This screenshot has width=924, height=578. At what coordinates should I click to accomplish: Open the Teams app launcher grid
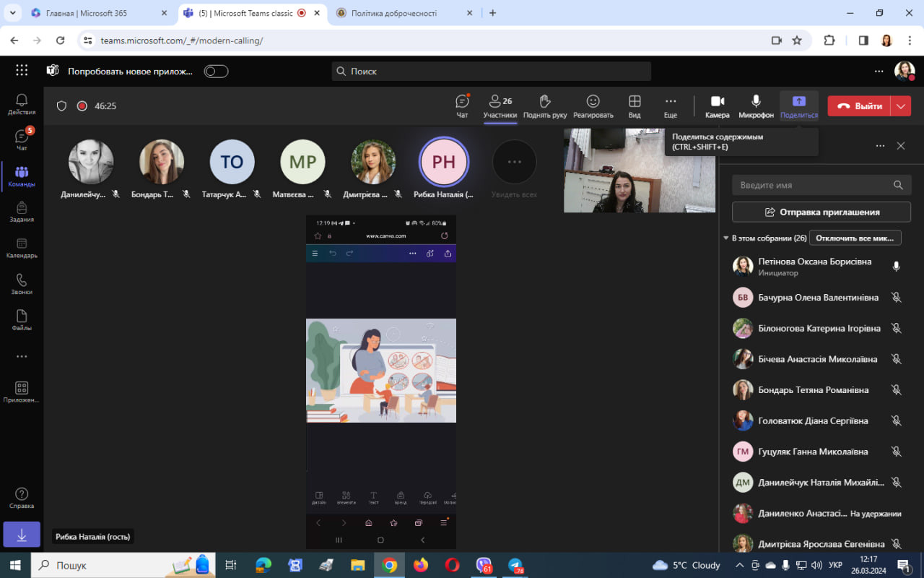pos(22,71)
